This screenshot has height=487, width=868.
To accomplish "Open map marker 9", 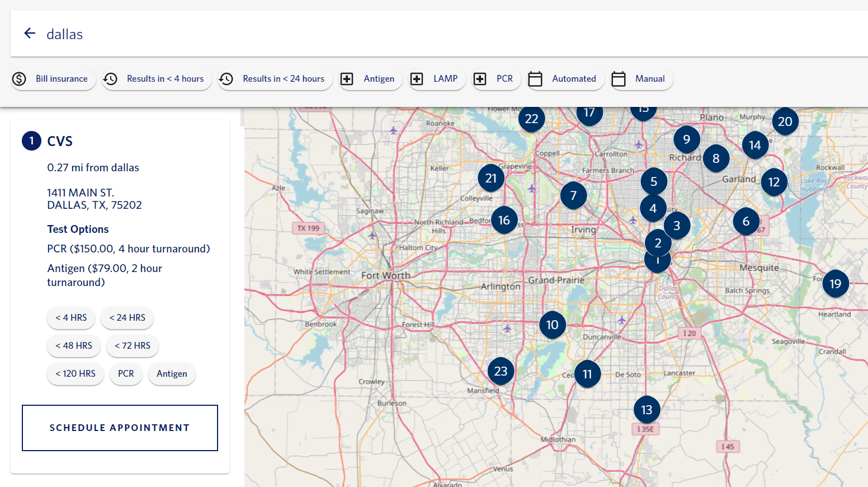I will tap(687, 139).
